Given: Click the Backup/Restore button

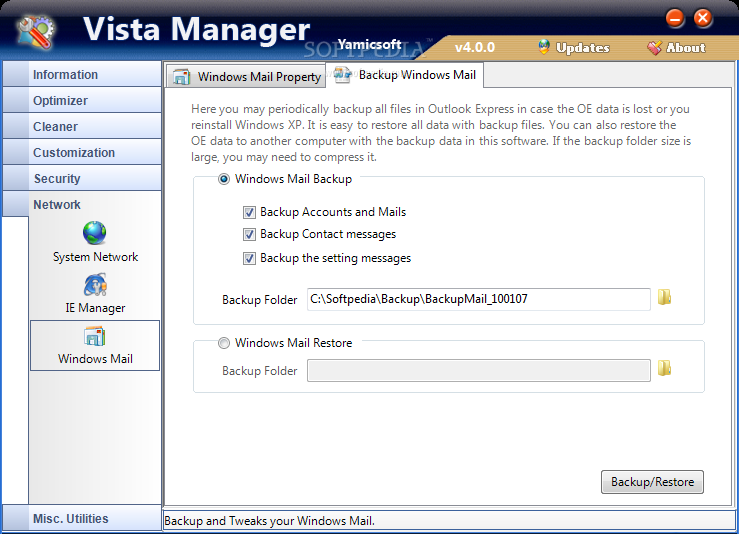Looking at the screenshot, I should (x=652, y=482).
